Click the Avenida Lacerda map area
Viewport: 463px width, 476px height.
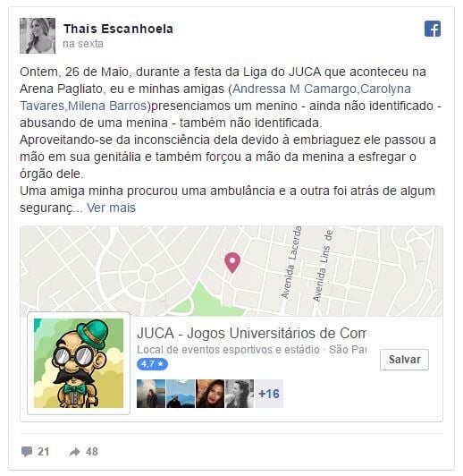pos(291,263)
